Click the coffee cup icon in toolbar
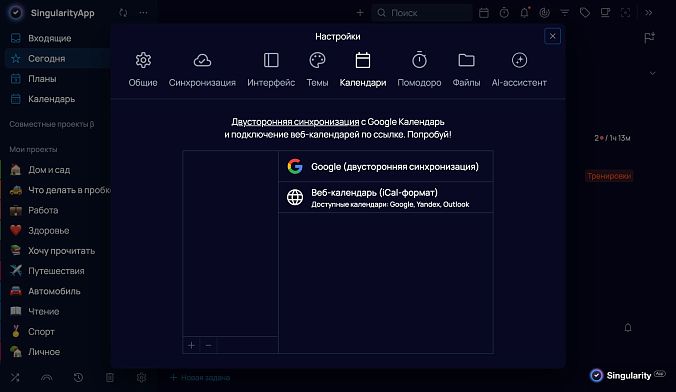The width and height of the screenshot is (676, 392). (x=605, y=13)
